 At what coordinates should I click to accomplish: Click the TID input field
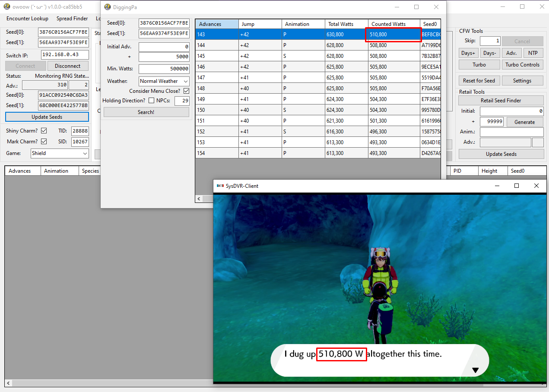80,130
